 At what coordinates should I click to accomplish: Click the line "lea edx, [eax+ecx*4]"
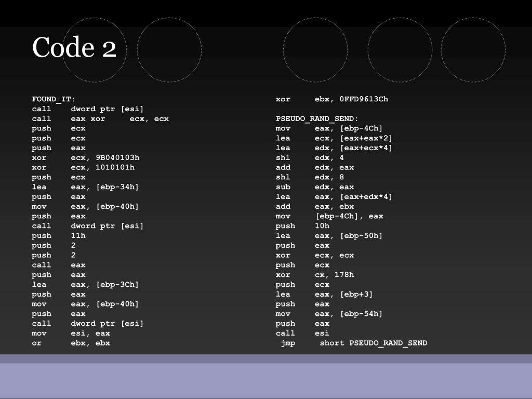point(334,148)
